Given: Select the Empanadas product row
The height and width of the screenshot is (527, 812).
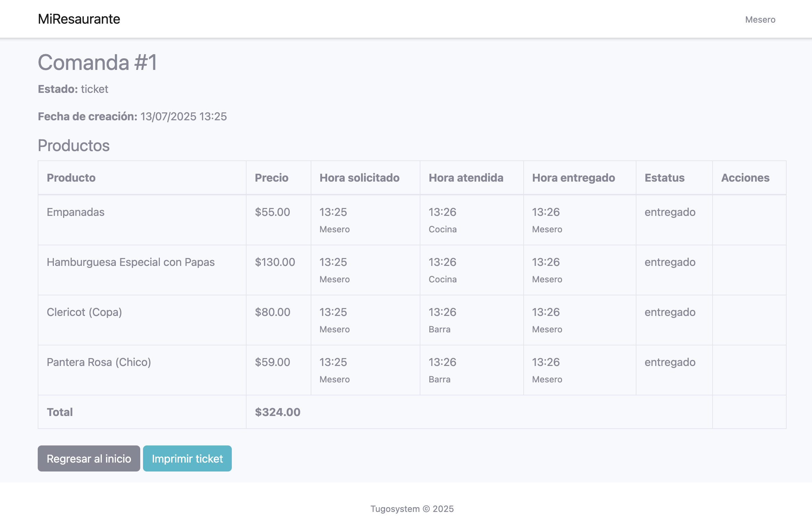Looking at the screenshot, I should point(75,212).
